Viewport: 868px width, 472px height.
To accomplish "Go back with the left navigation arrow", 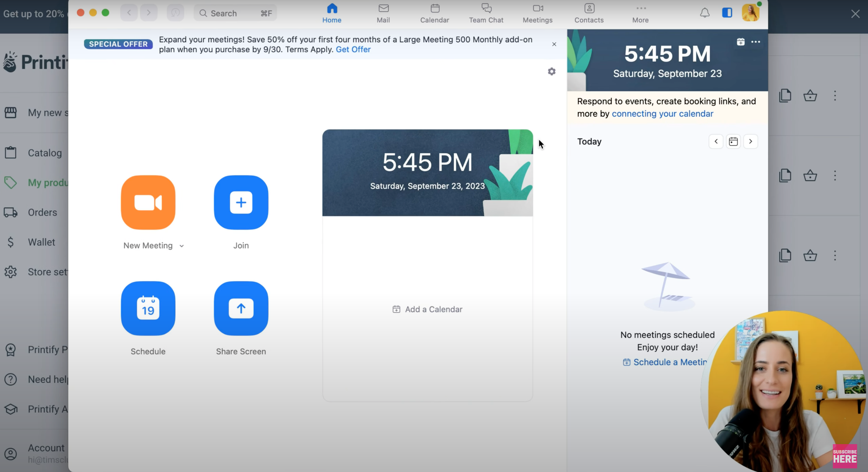I will 129,13.
